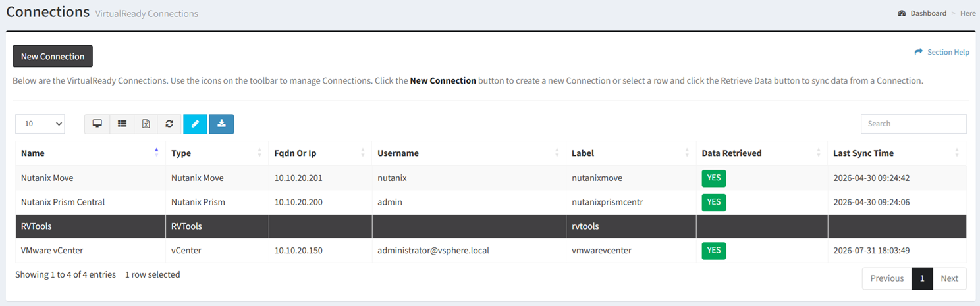Viewport: 980px width, 306px height.
Task: Select the VMware vCenter row
Action: point(491,250)
